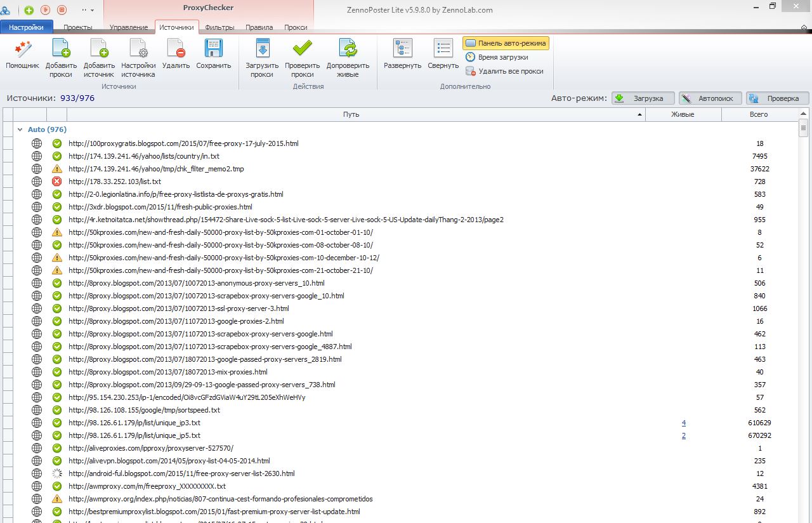Viewport: 812px width, 523px height.
Task: Switch to Прокси tab
Action: point(296,27)
